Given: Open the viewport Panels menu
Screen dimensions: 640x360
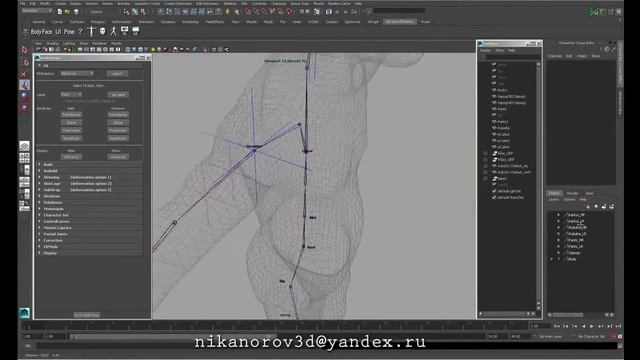Looking at the screenshot, I should coord(116,43).
